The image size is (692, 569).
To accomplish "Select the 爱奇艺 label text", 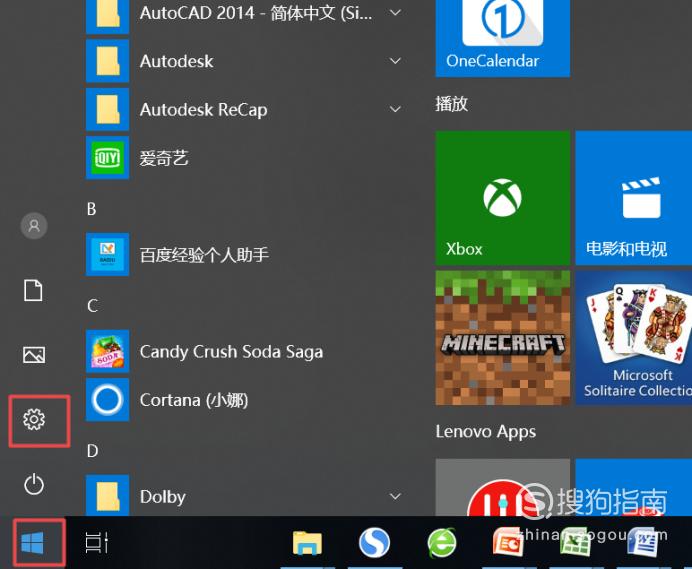I will coord(164,158).
